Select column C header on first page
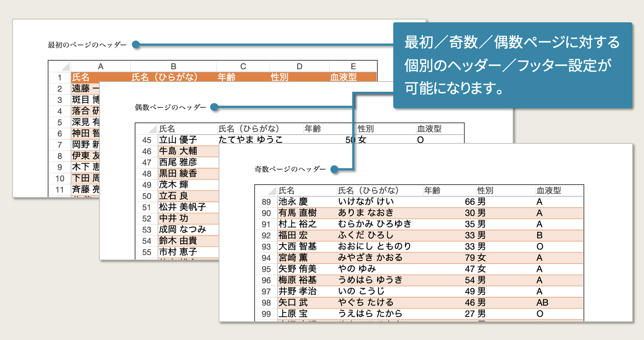The width and height of the screenshot is (644, 340). [243, 67]
